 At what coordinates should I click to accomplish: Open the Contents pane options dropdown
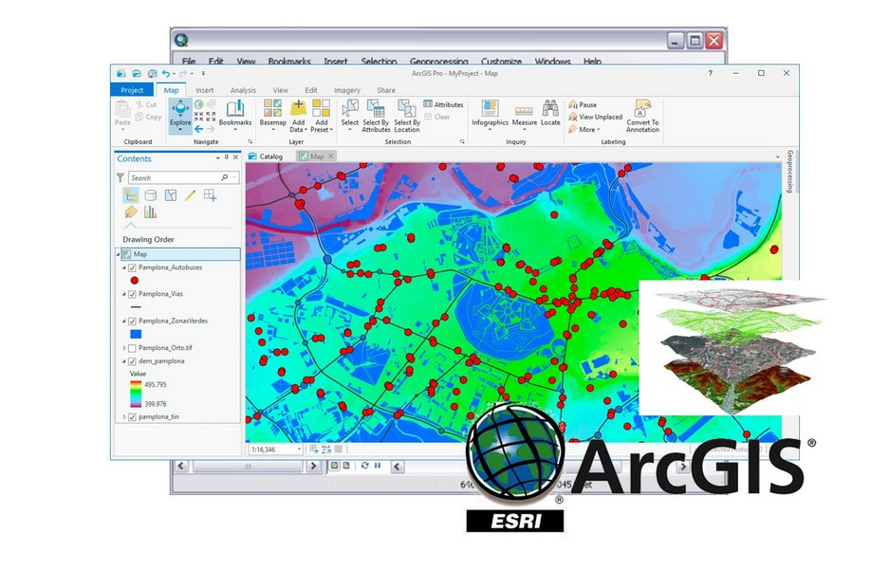click(217, 158)
